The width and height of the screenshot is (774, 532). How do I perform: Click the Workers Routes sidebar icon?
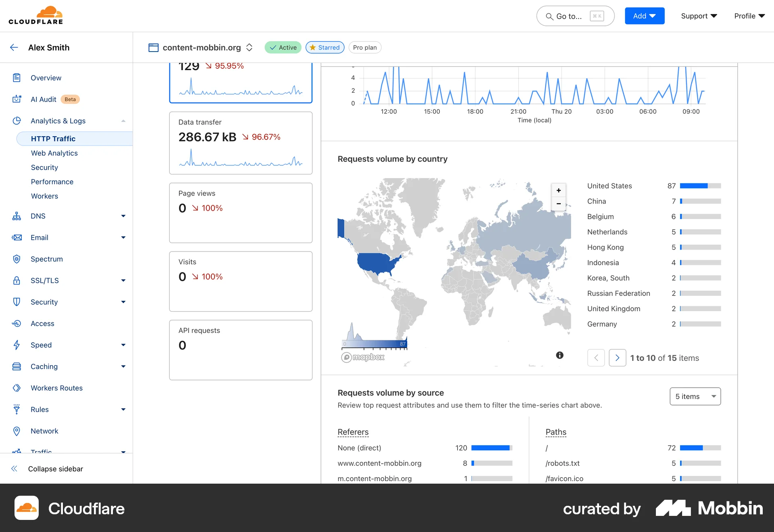pyautogui.click(x=17, y=388)
